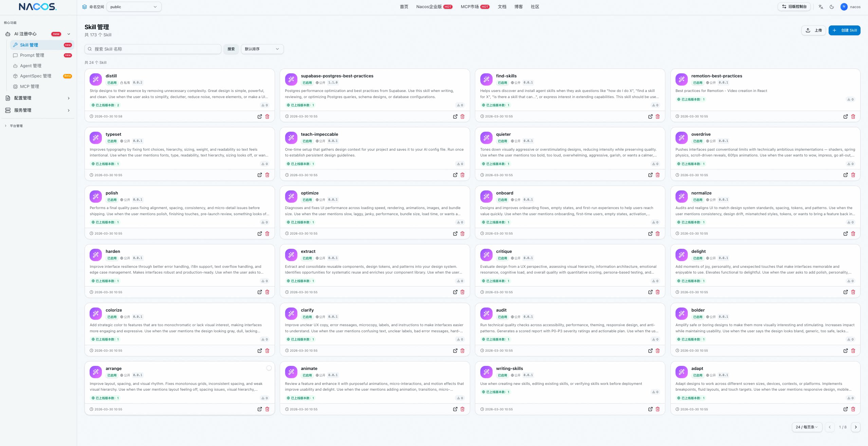The height and width of the screenshot is (446, 868).
Task: Click the purple wand icon of find-skills
Action: click(486, 79)
